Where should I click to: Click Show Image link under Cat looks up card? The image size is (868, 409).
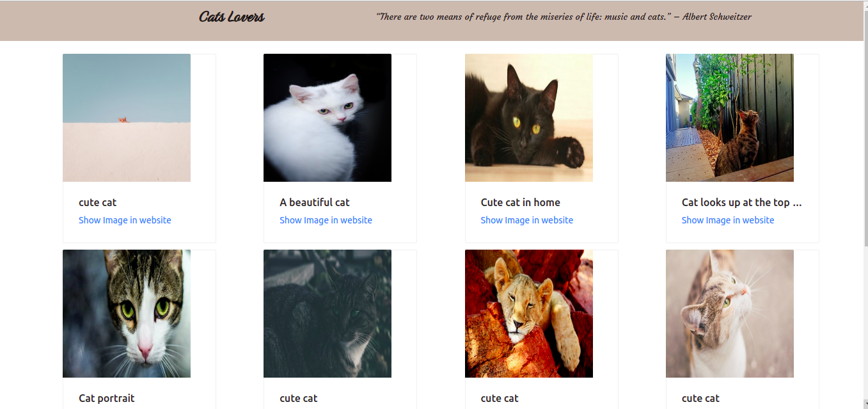point(728,220)
